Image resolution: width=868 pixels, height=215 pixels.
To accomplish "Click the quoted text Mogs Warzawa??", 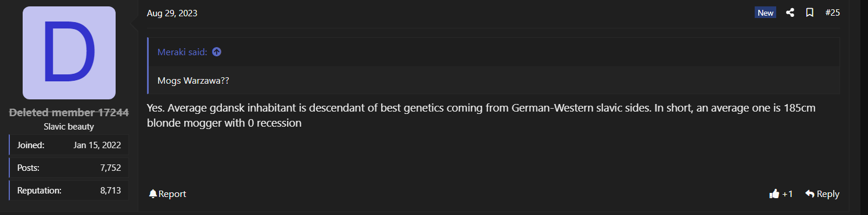I will coord(193,80).
